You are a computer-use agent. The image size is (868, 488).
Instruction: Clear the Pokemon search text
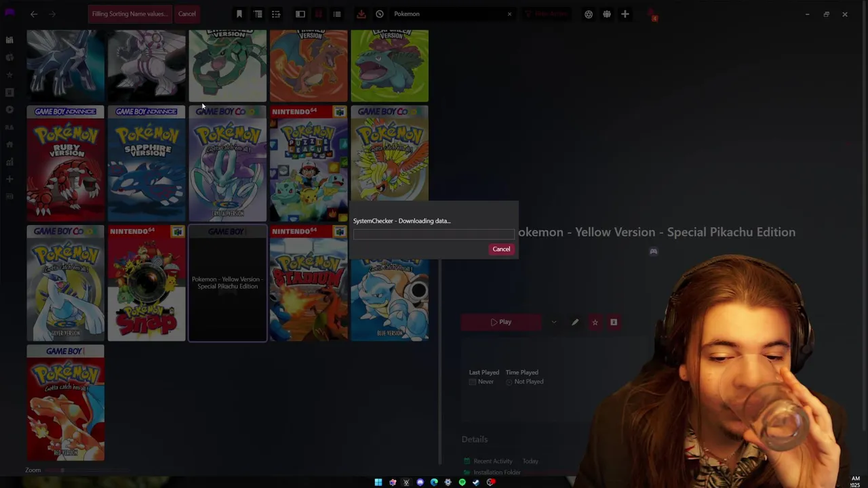point(509,14)
